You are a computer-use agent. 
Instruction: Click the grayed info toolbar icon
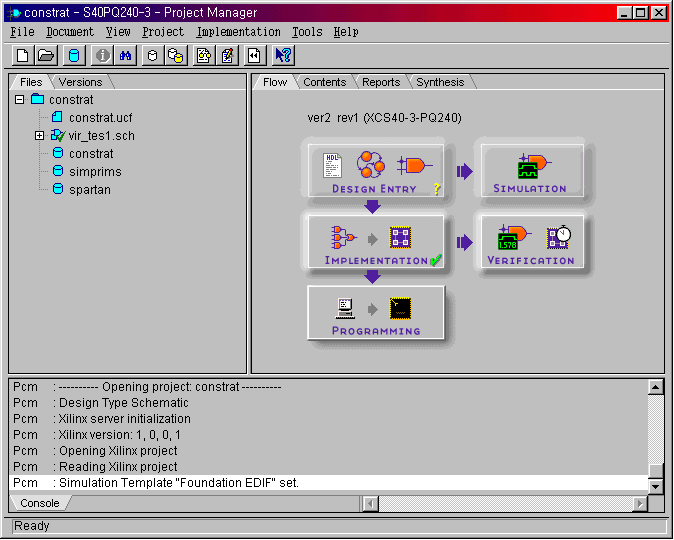coord(102,55)
